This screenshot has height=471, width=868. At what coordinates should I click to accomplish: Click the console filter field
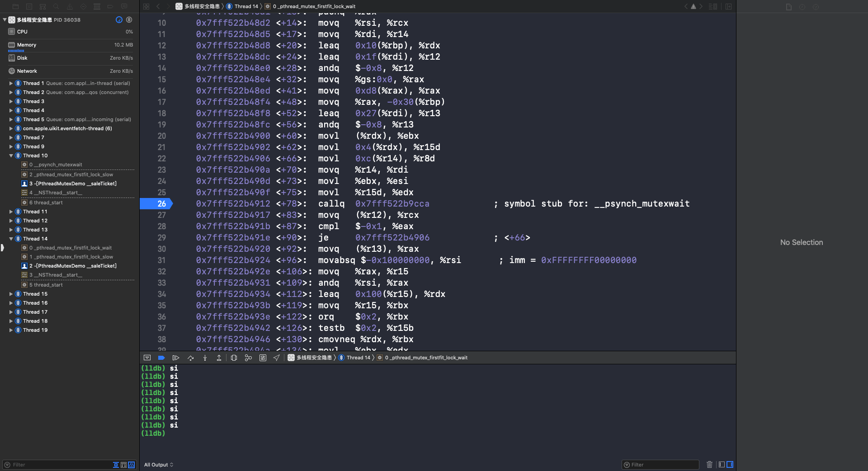(660, 465)
